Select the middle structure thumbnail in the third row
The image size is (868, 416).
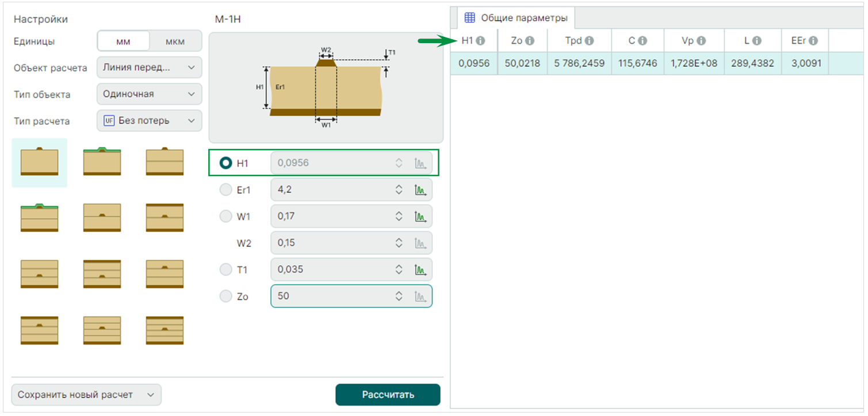pos(102,274)
